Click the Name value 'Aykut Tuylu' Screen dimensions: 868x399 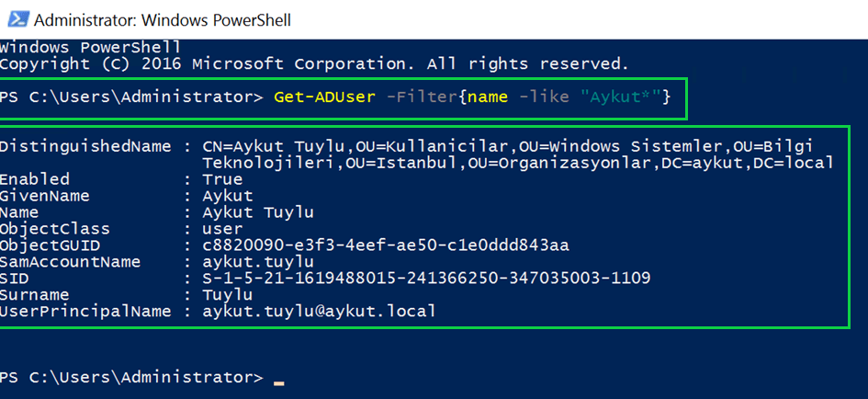pos(258,212)
